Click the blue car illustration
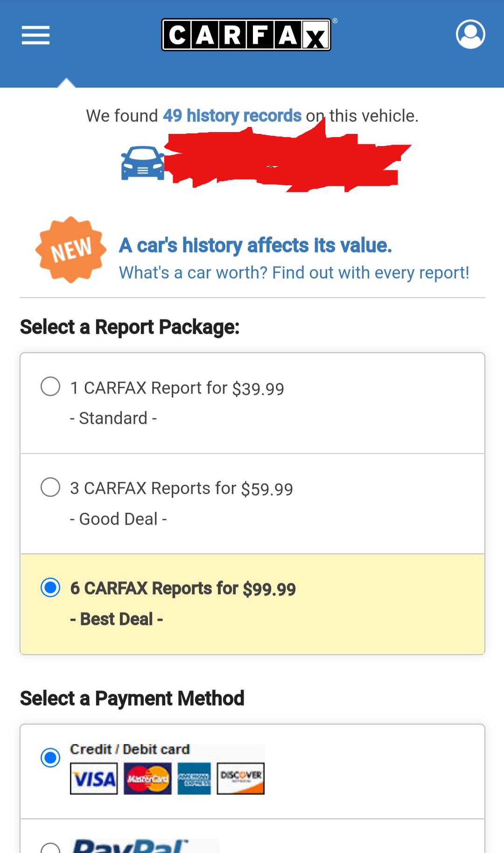Viewport: 504px width, 853px height. [x=142, y=164]
